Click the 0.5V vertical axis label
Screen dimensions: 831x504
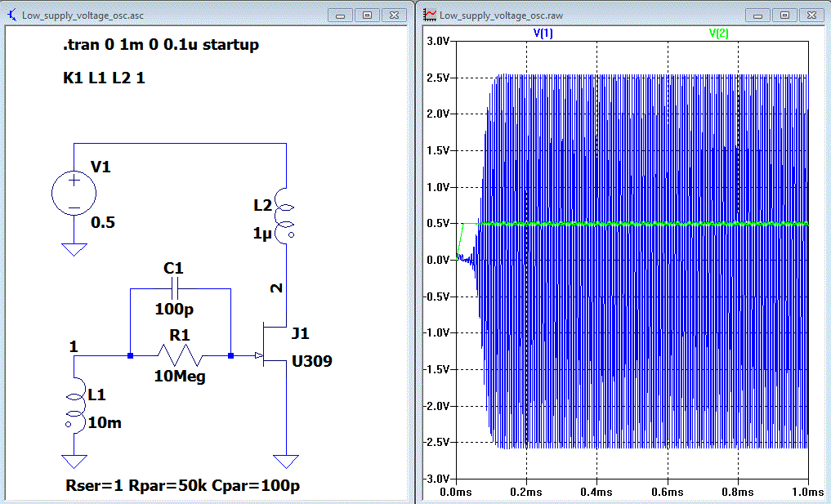point(438,224)
